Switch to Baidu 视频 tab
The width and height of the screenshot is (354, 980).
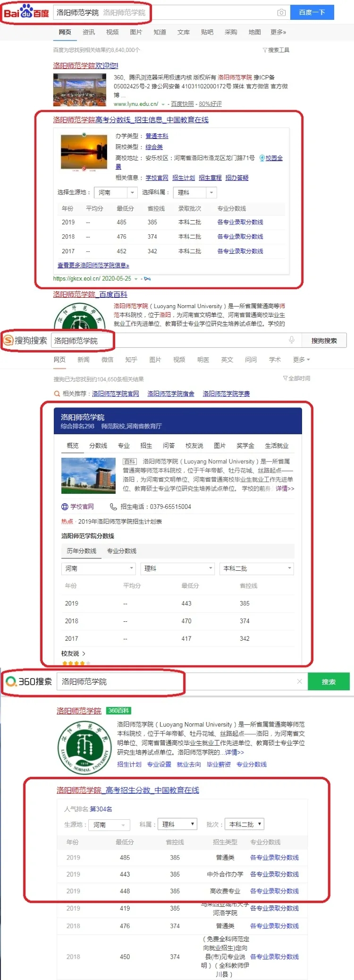point(112,32)
